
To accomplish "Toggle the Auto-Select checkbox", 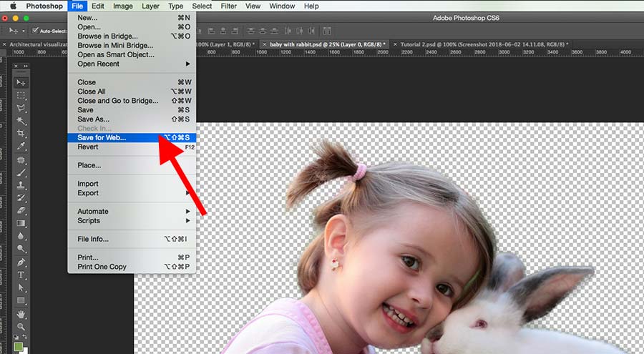I will [x=36, y=31].
